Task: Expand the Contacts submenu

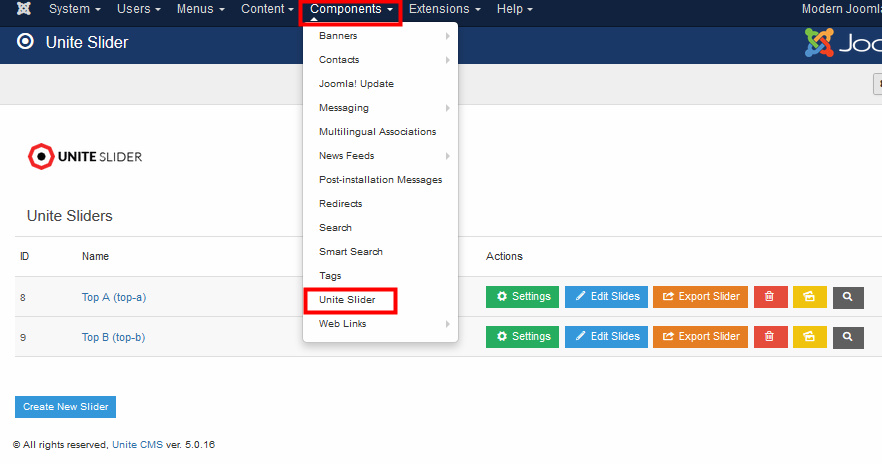Action: [380, 60]
